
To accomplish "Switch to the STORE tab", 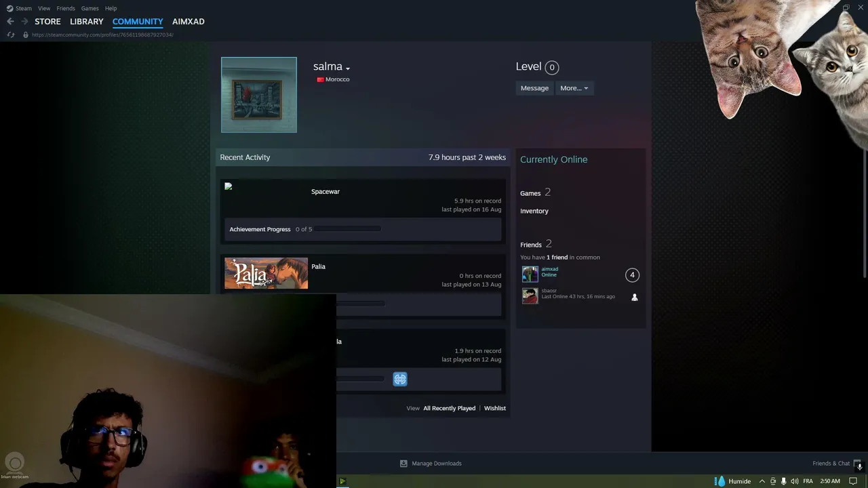I will [x=47, y=22].
